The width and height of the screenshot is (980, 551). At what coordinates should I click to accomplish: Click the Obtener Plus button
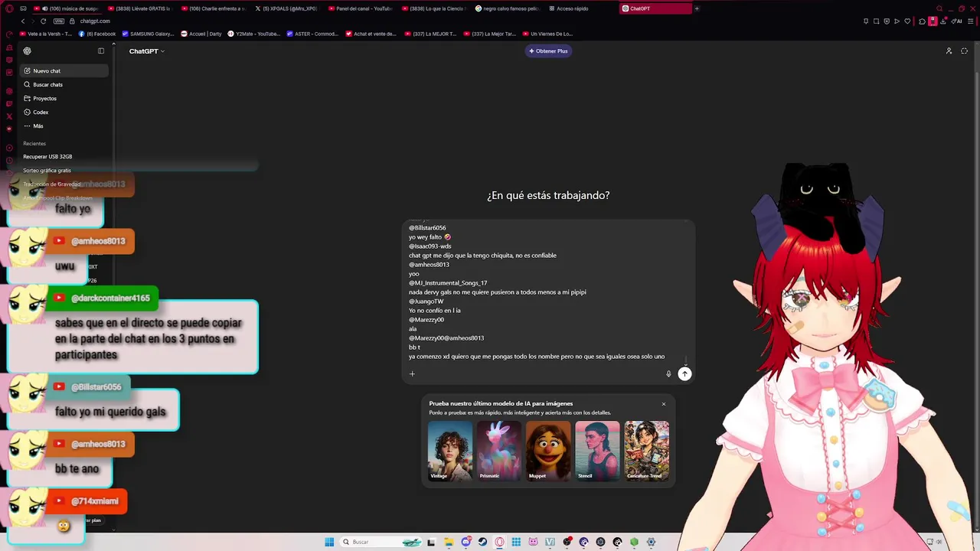(x=548, y=51)
